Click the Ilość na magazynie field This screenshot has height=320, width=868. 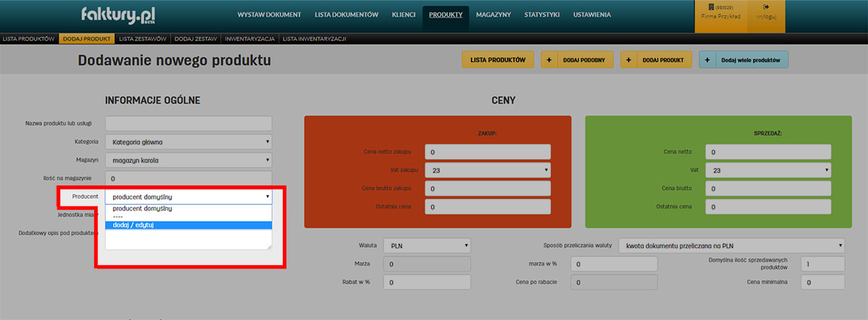(189, 178)
